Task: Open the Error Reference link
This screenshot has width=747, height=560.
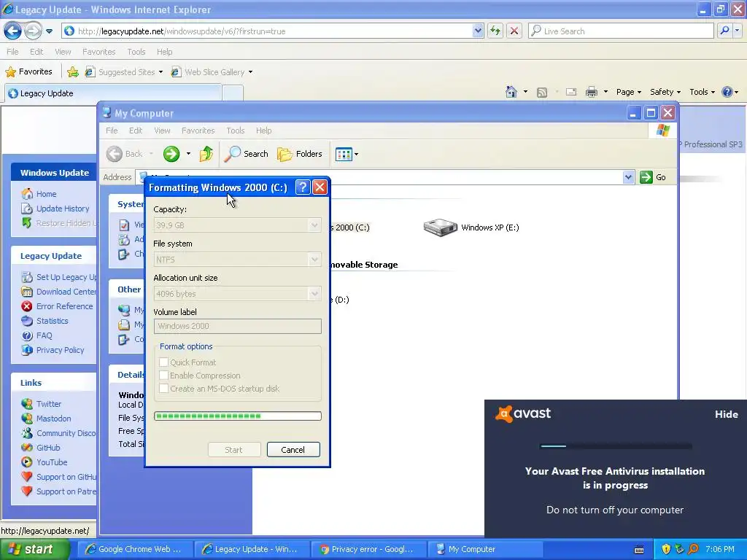Action: [x=64, y=306]
